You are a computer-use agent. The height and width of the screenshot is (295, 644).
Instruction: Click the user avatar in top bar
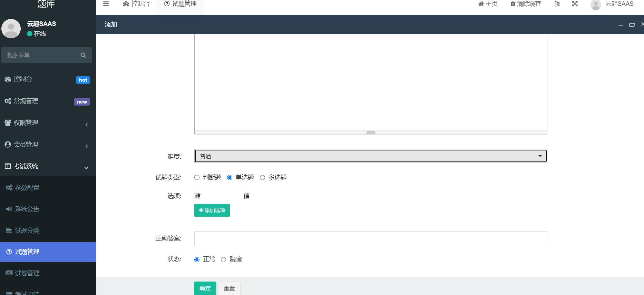click(x=596, y=4)
